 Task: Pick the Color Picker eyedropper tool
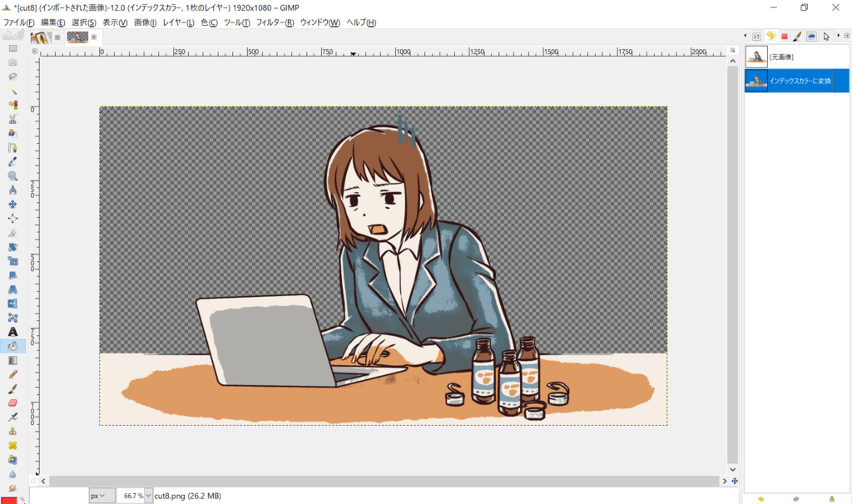[x=12, y=162]
